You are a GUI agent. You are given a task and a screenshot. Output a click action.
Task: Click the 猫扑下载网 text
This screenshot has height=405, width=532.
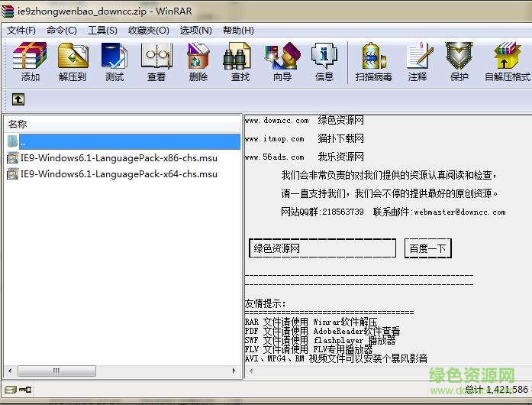pos(340,138)
